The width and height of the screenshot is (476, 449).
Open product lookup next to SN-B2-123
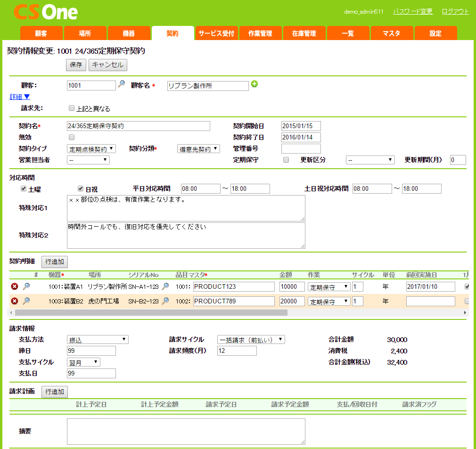pos(165,301)
